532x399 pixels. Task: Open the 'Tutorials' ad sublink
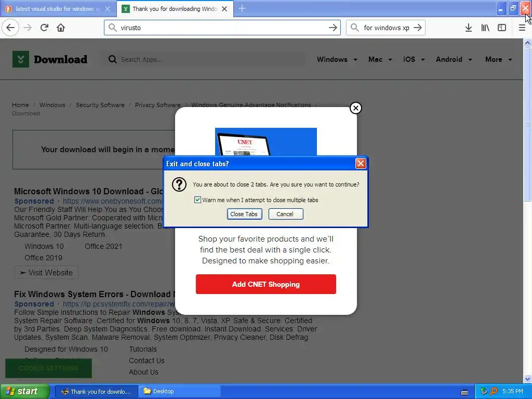coord(143,349)
